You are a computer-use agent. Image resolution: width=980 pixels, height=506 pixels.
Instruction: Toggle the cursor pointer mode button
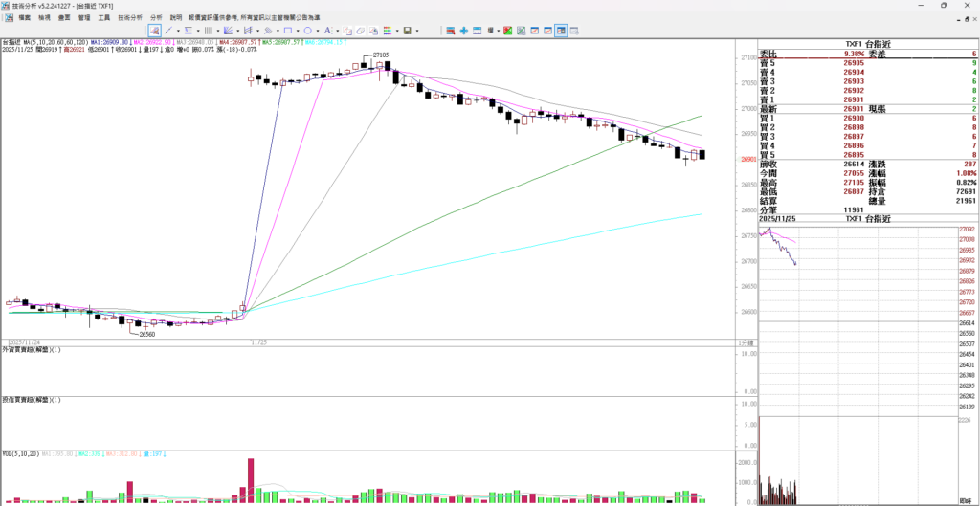[154, 31]
